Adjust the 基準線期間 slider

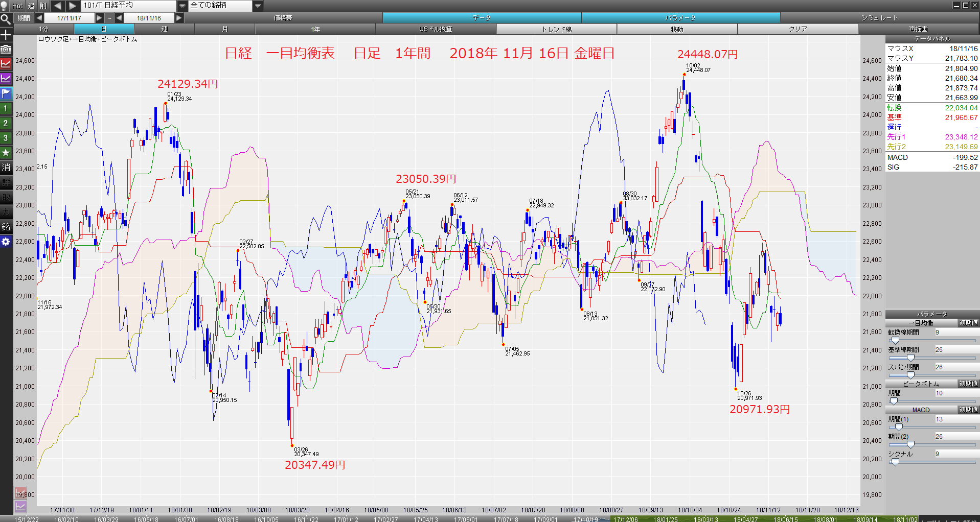(910, 358)
